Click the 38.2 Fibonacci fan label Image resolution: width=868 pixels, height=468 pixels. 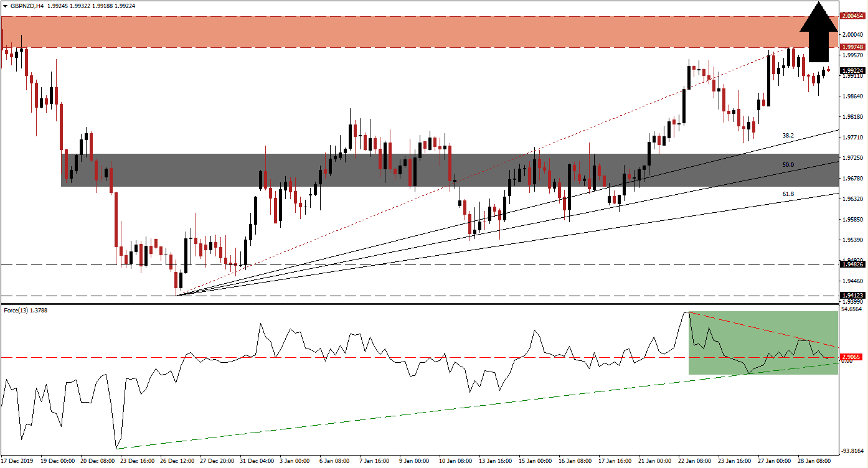click(x=788, y=135)
